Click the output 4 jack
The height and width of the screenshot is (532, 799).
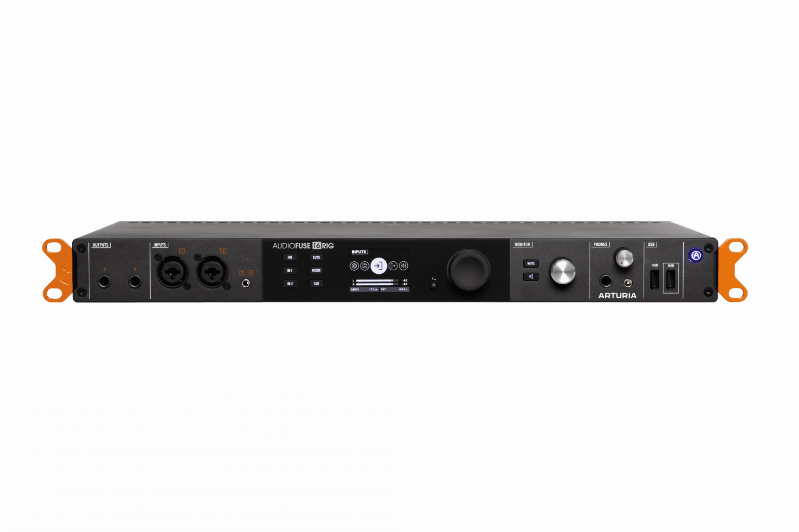click(135, 282)
